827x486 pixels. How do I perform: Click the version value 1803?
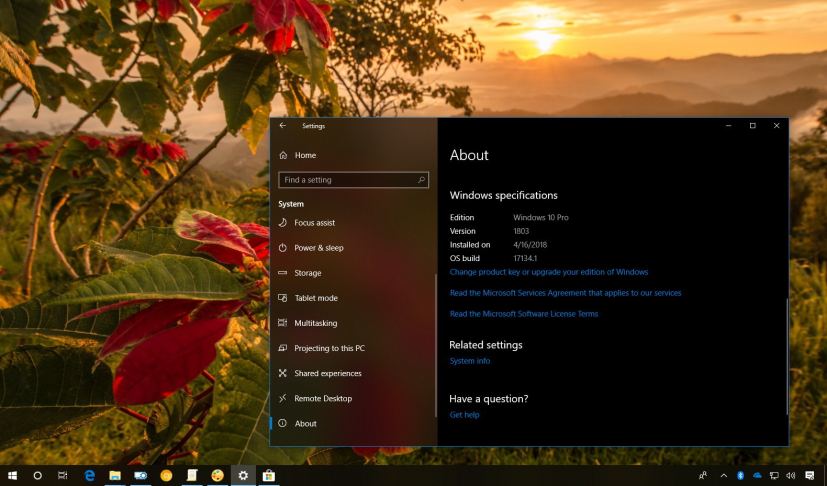click(521, 231)
